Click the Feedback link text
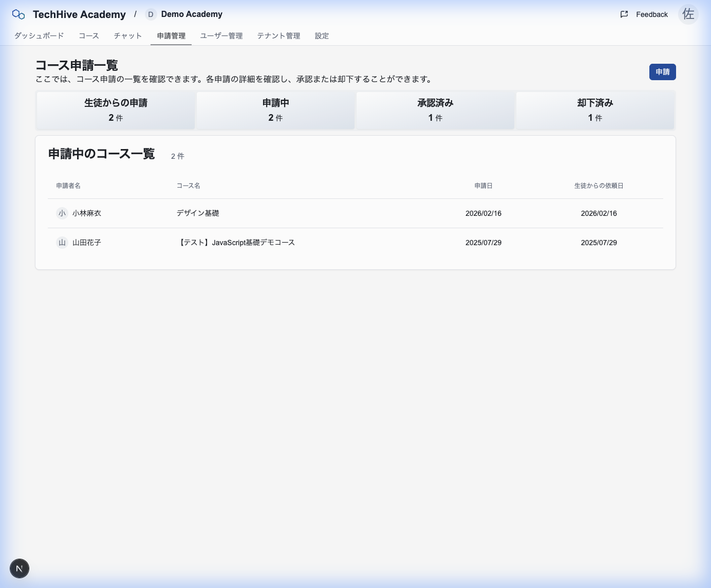 (x=652, y=14)
